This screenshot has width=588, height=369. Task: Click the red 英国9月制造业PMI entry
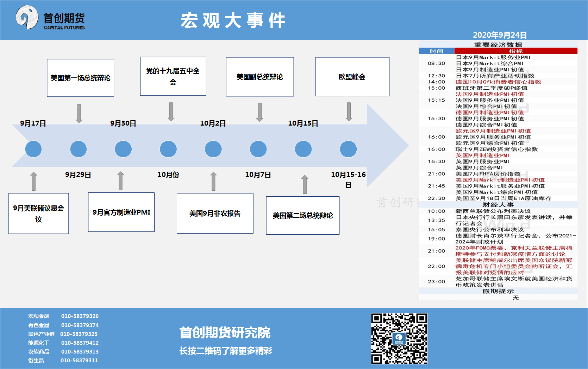tap(483, 155)
